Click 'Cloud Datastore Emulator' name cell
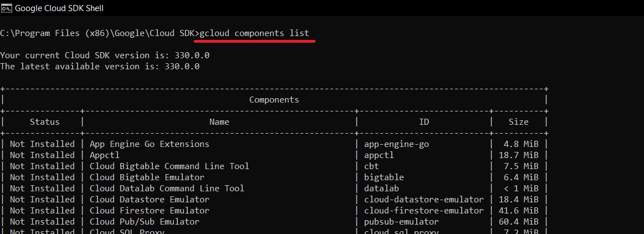The height and width of the screenshot is (234, 644). pos(150,200)
